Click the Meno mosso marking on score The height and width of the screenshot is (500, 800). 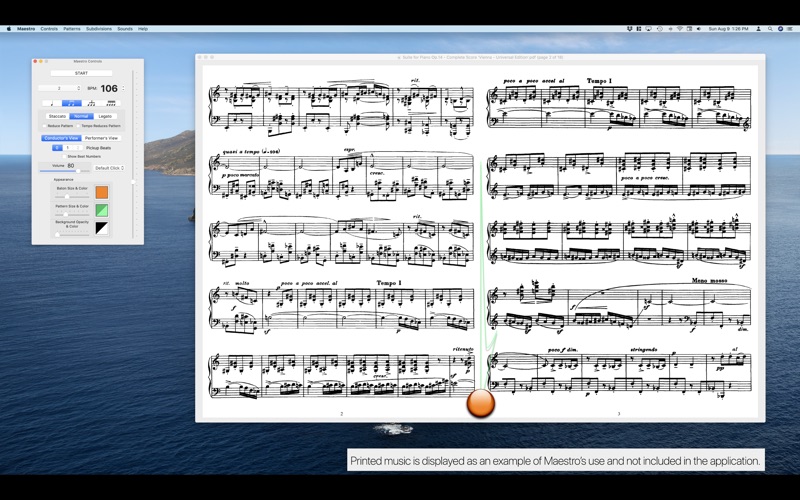[x=709, y=281]
